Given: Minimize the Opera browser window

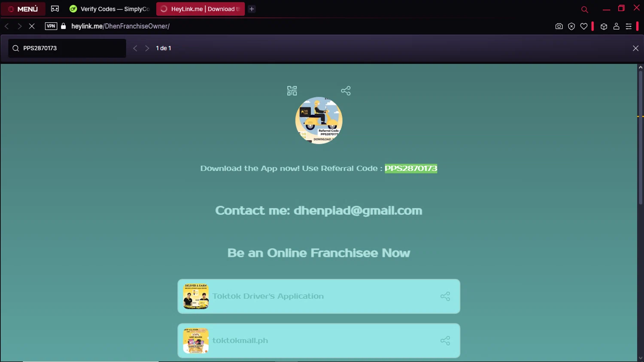Looking at the screenshot, I should pos(606,9).
